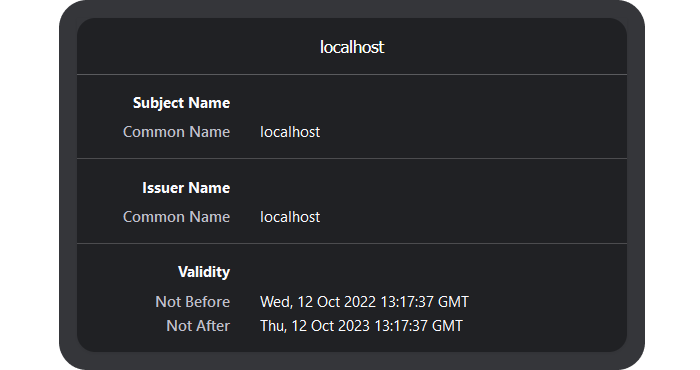This screenshot has height=370, width=700.
Task: Click the Subject Name section heading
Action: coord(181,103)
